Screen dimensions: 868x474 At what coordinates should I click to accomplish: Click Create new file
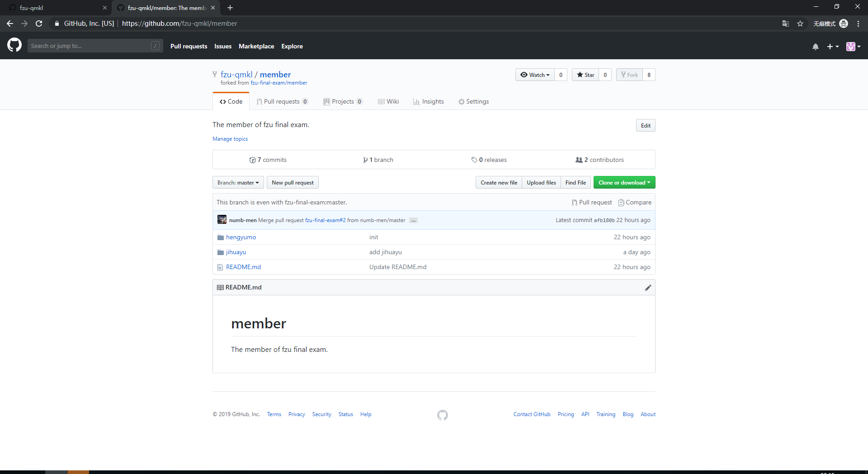pyautogui.click(x=499, y=182)
